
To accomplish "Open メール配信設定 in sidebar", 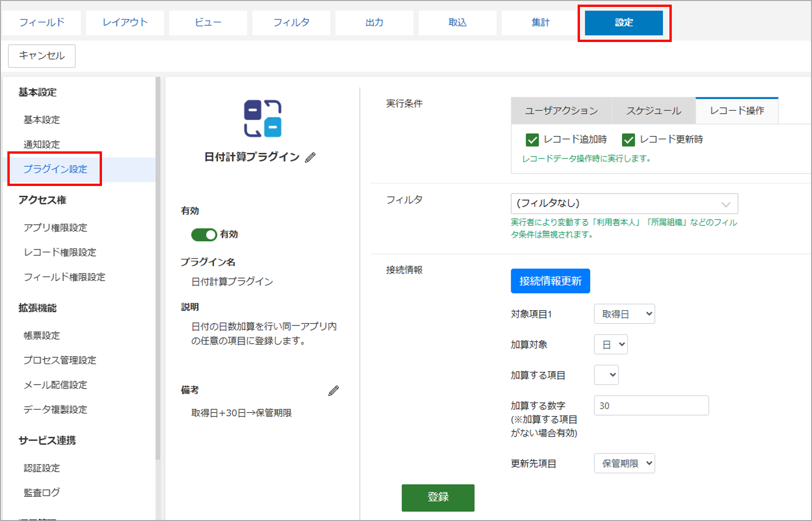I will point(55,385).
